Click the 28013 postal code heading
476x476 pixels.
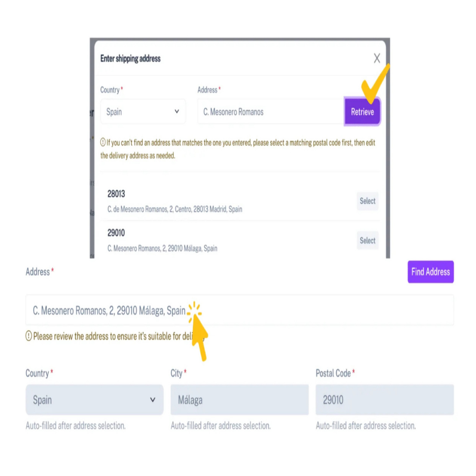116,194
